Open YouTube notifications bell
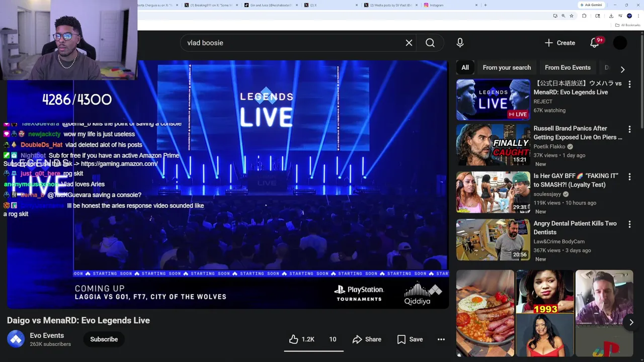Image resolution: width=644 pixels, height=362 pixels. click(x=595, y=43)
